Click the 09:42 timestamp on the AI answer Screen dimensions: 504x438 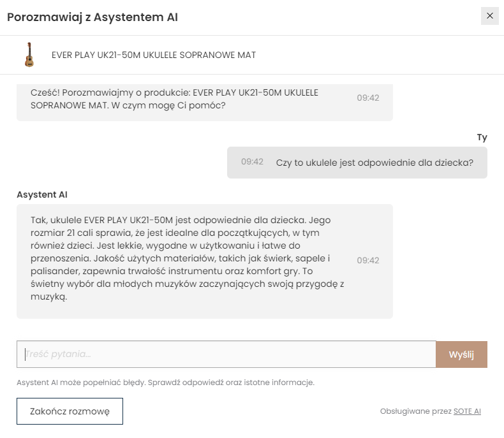[x=368, y=260]
